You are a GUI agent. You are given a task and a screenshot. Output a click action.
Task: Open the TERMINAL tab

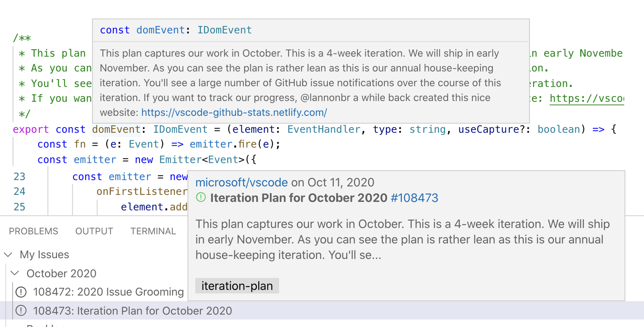pyautogui.click(x=153, y=231)
